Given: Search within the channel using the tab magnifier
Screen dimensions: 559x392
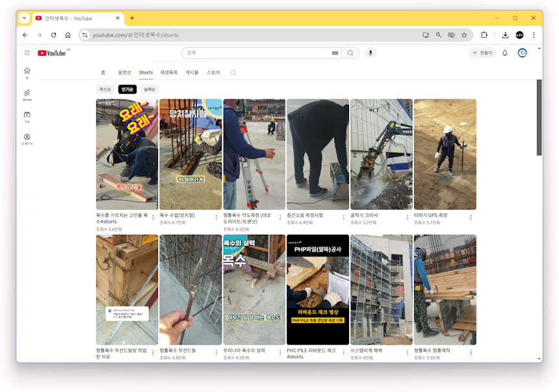Looking at the screenshot, I should [233, 73].
